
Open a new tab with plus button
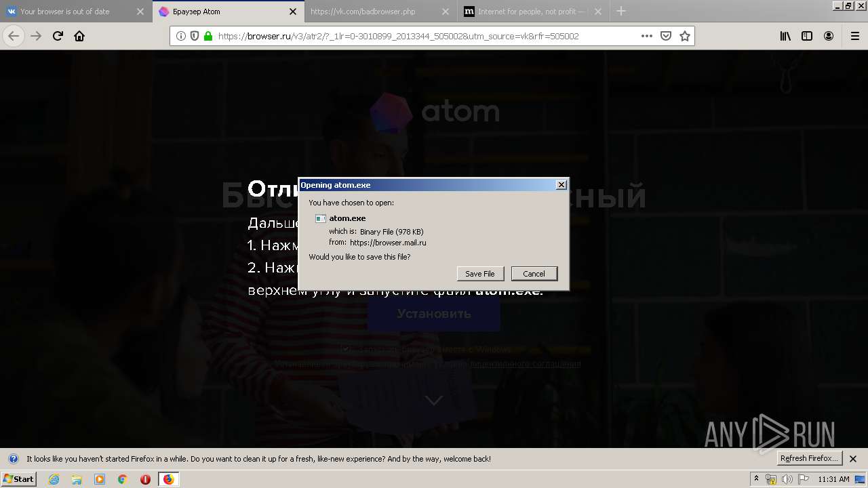click(x=621, y=11)
